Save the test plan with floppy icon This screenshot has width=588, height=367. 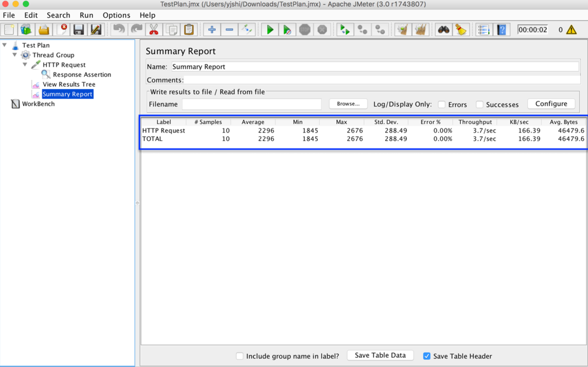[79, 30]
